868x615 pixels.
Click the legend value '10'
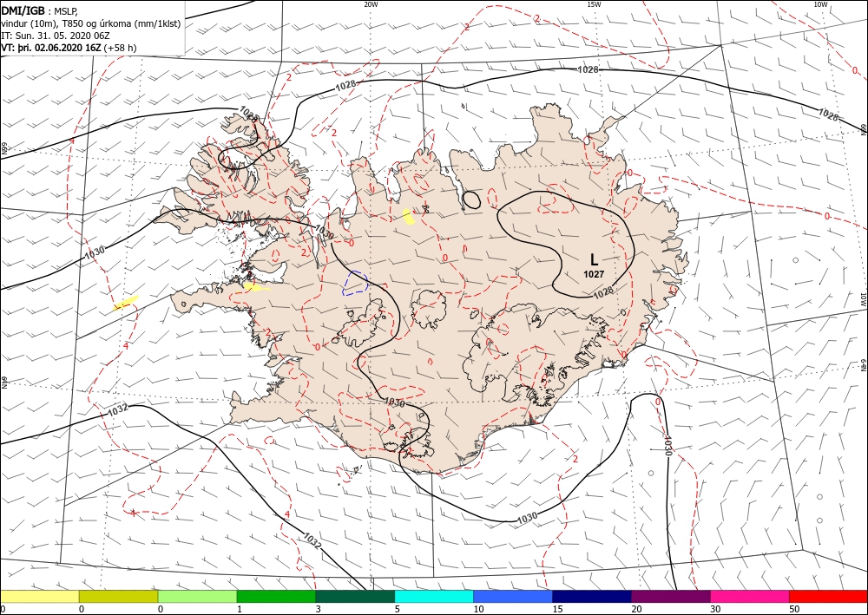click(x=478, y=609)
